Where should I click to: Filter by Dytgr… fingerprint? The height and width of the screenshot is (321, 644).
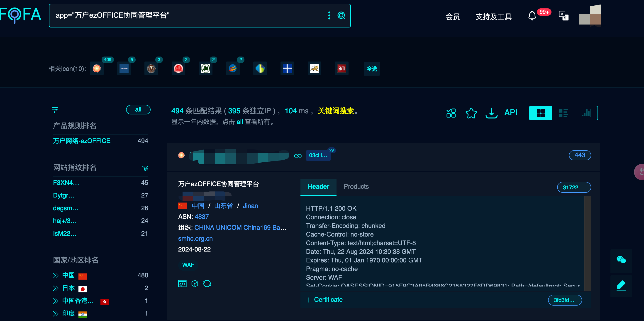pyautogui.click(x=64, y=195)
